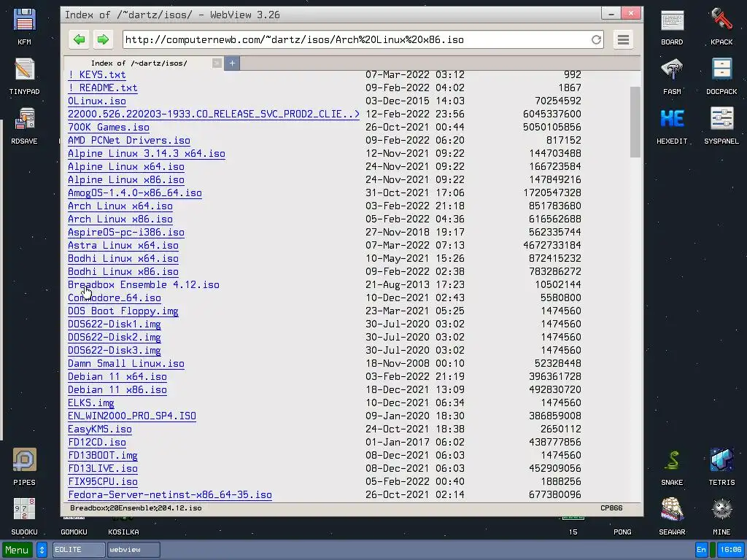This screenshot has height=560, width=747.
Task: Open EasyKMS.iso link
Action: pos(100,429)
